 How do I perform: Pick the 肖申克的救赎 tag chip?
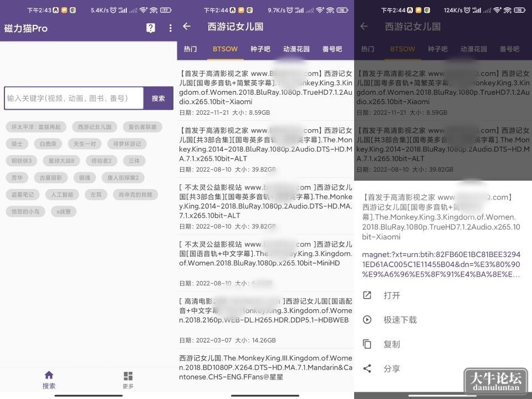tap(135, 195)
